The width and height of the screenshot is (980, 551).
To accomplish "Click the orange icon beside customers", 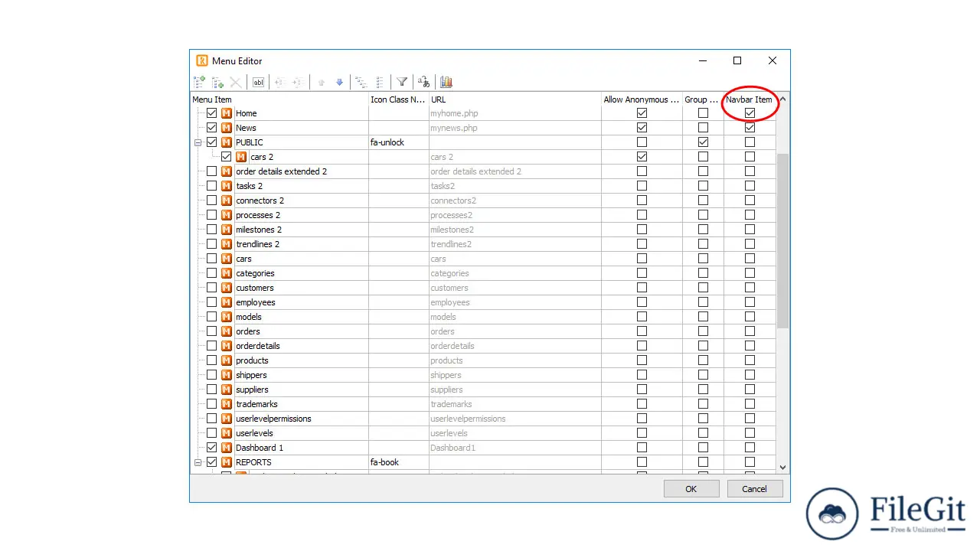I will (227, 288).
